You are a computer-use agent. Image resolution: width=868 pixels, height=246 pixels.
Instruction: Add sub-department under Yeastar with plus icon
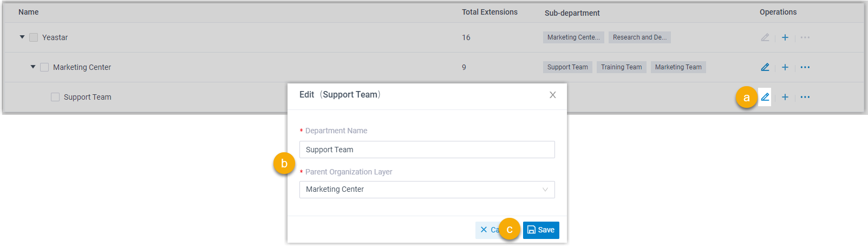coord(785,37)
